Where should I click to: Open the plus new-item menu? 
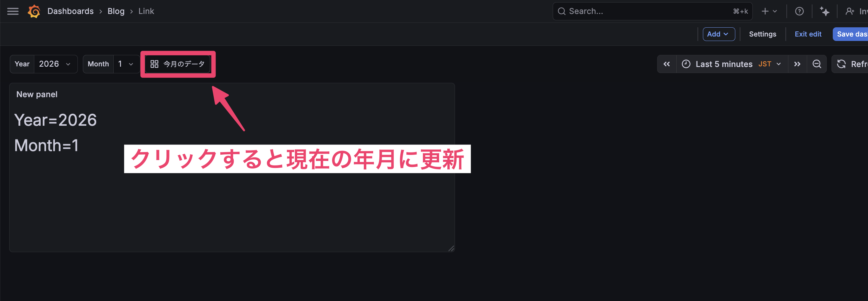769,11
